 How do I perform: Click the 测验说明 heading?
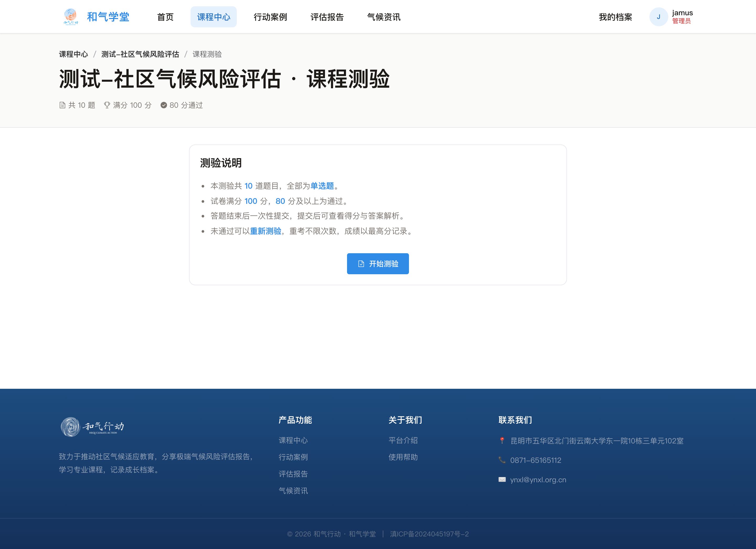tap(221, 163)
